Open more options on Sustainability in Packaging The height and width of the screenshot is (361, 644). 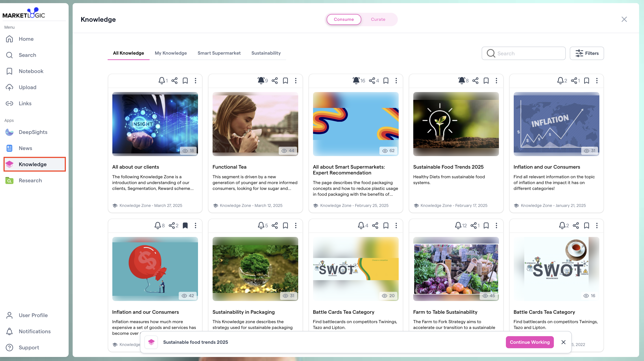pyautogui.click(x=296, y=226)
